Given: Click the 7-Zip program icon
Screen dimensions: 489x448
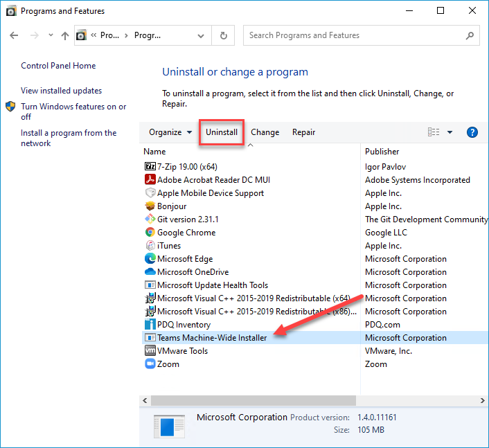Looking at the screenshot, I should (x=150, y=166).
